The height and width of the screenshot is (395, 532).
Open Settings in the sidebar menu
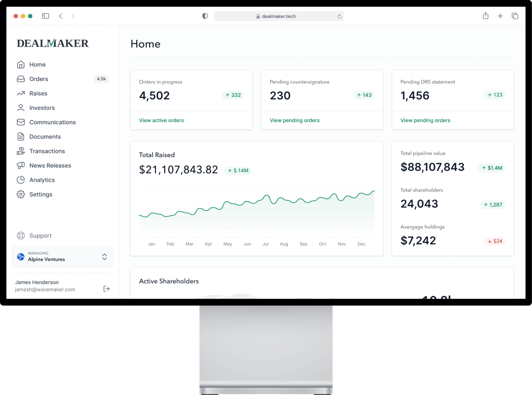click(x=41, y=194)
